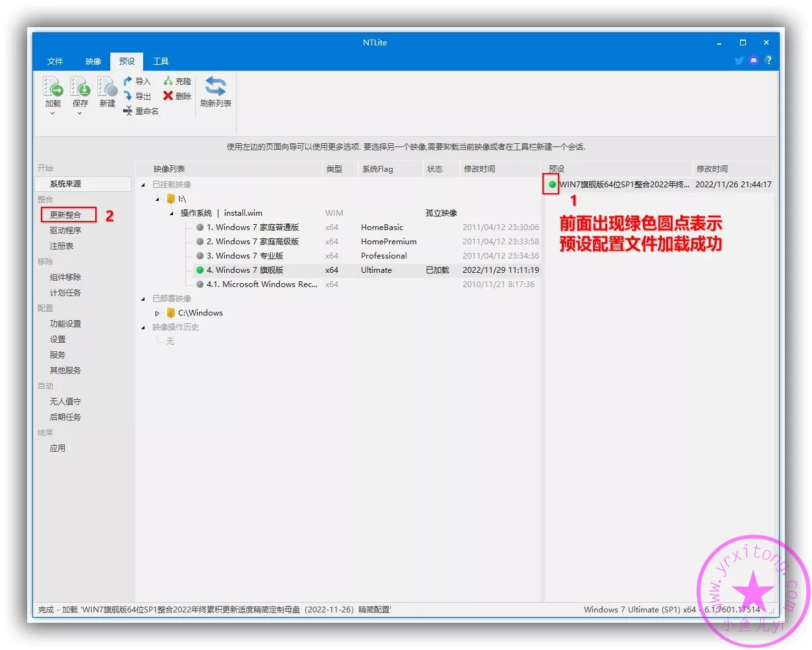This screenshot has height=650, width=812.
Task: Open the Twitter icon in title area
Action: (x=739, y=60)
